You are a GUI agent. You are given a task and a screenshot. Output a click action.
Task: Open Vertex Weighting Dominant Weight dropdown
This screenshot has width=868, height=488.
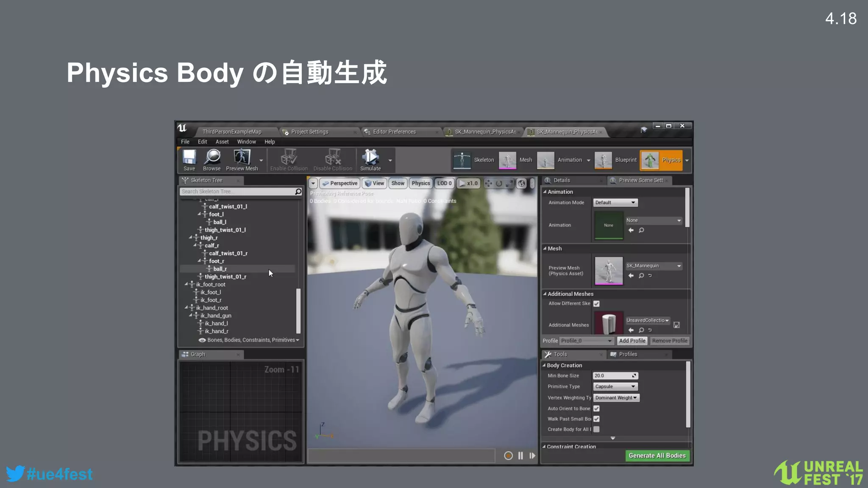[x=616, y=397]
